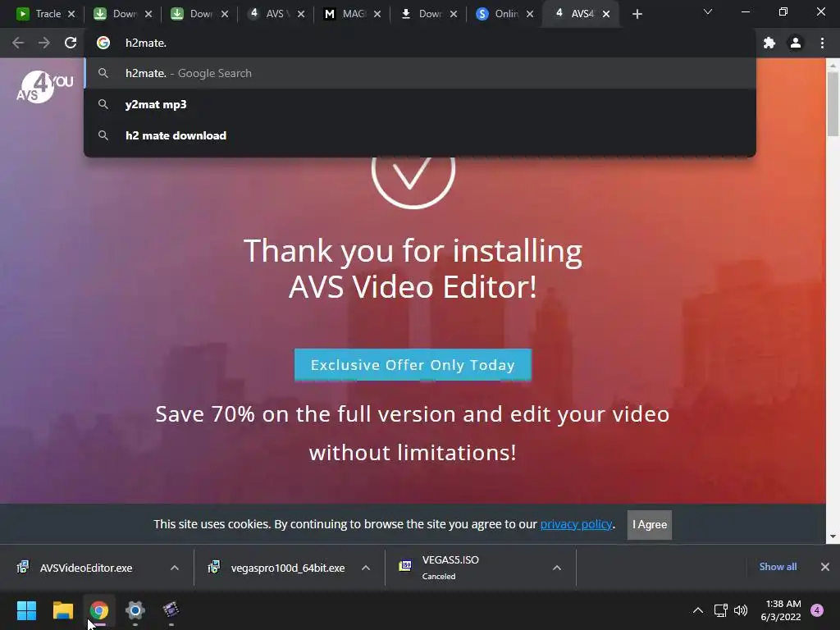The width and height of the screenshot is (840, 630).
Task: Click the scrollbar down arrow
Action: click(833, 536)
